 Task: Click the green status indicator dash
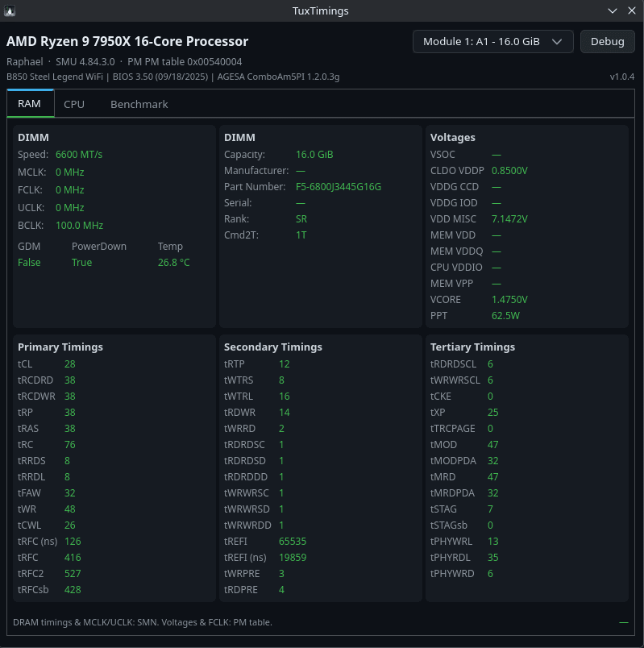pos(623,622)
